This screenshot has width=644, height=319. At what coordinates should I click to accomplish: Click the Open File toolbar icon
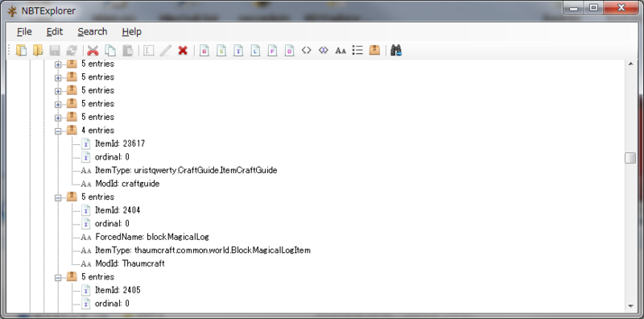coord(22,51)
